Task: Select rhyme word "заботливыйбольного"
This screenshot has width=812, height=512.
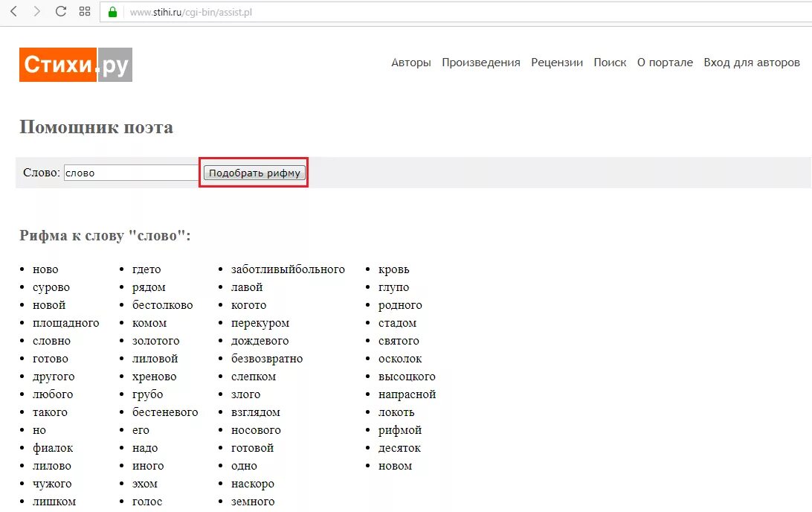Action: [x=288, y=269]
